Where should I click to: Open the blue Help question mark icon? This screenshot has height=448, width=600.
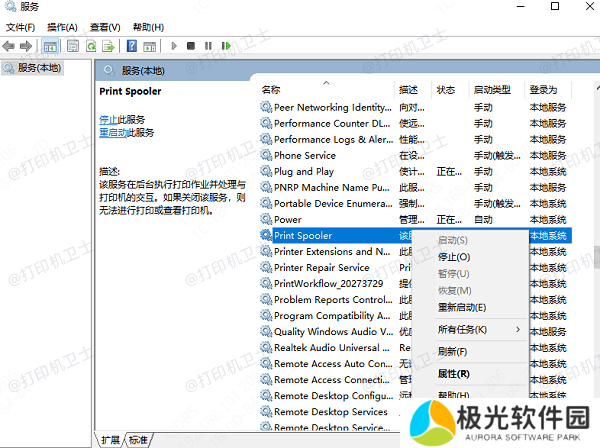click(131, 46)
